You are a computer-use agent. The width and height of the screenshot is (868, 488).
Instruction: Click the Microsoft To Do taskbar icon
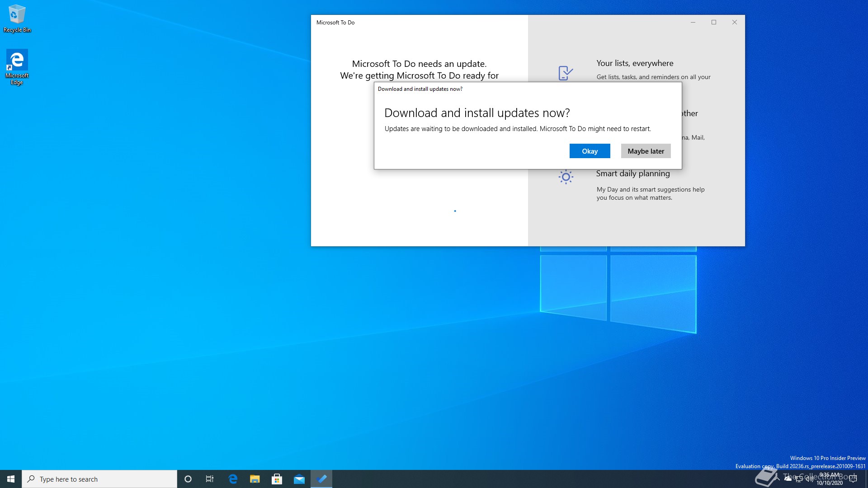pos(321,479)
